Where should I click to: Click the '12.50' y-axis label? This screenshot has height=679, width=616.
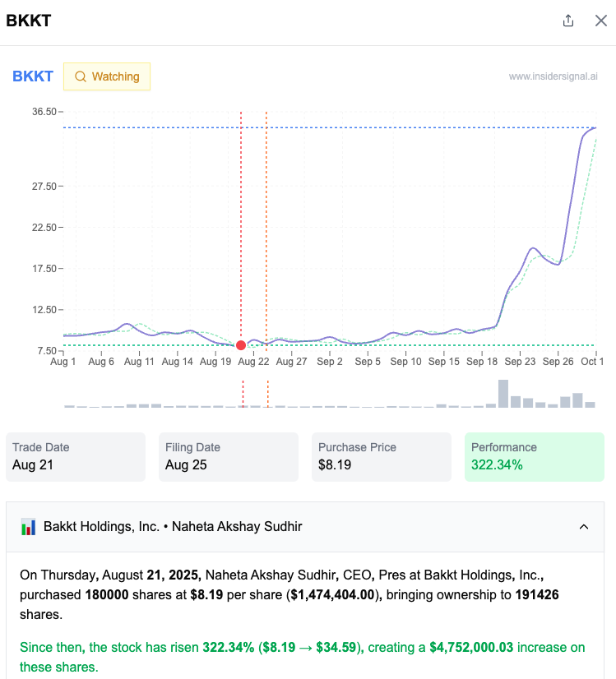44,310
